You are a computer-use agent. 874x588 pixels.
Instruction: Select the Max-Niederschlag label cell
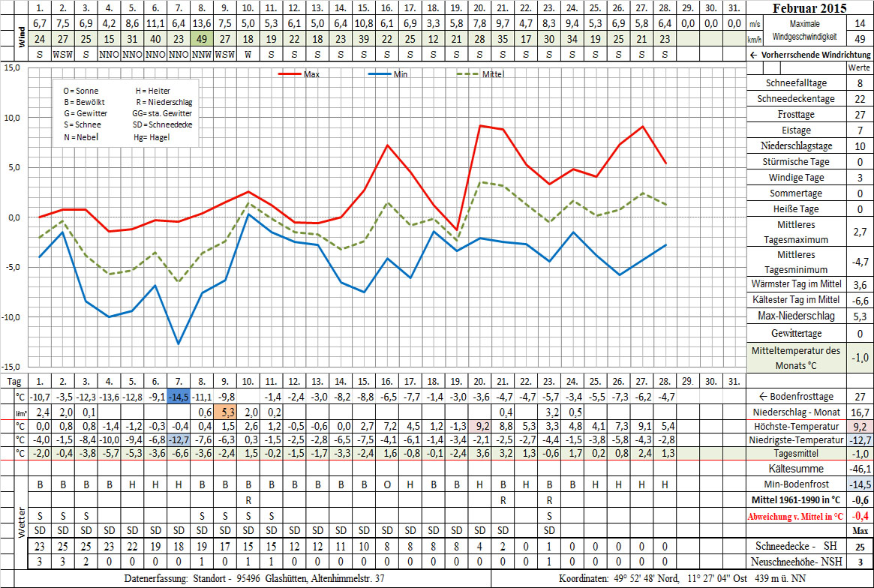click(796, 316)
